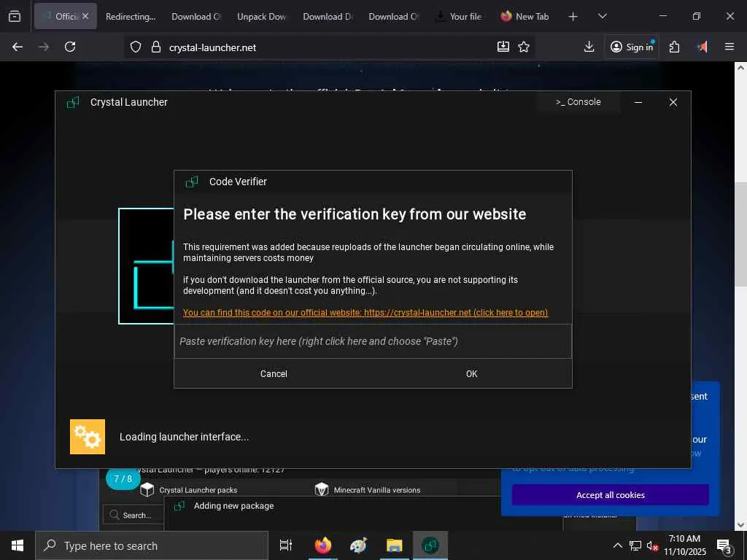Click the Paste verification key input field
The image size is (747, 560).
[373, 341]
